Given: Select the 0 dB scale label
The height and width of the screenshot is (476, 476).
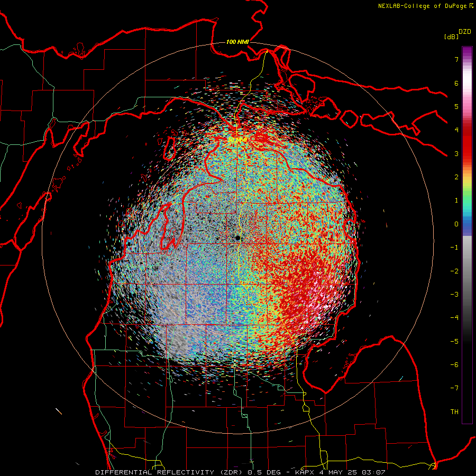Looking at the screenshot, I should click(456, 224).
